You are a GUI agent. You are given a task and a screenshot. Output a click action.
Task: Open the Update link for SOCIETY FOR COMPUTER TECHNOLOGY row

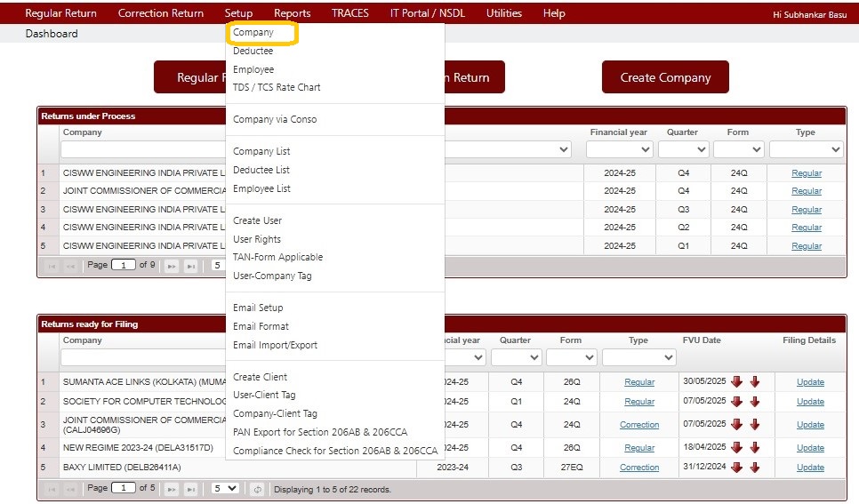pos(810,402)
